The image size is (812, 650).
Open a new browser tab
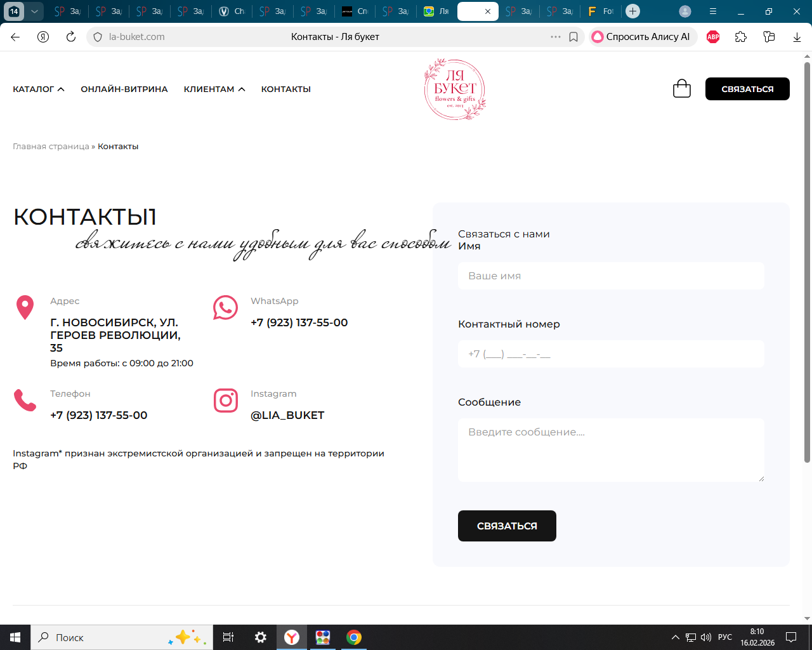tap(632, 11)
